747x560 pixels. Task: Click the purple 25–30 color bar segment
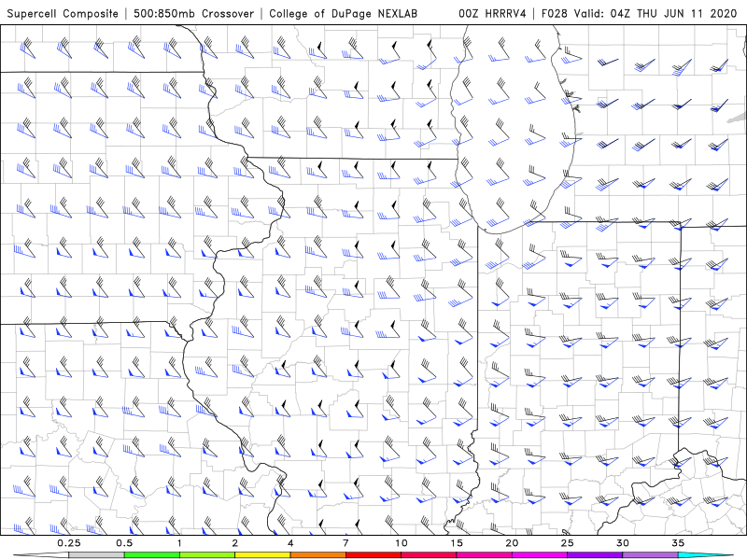[595, 555]
